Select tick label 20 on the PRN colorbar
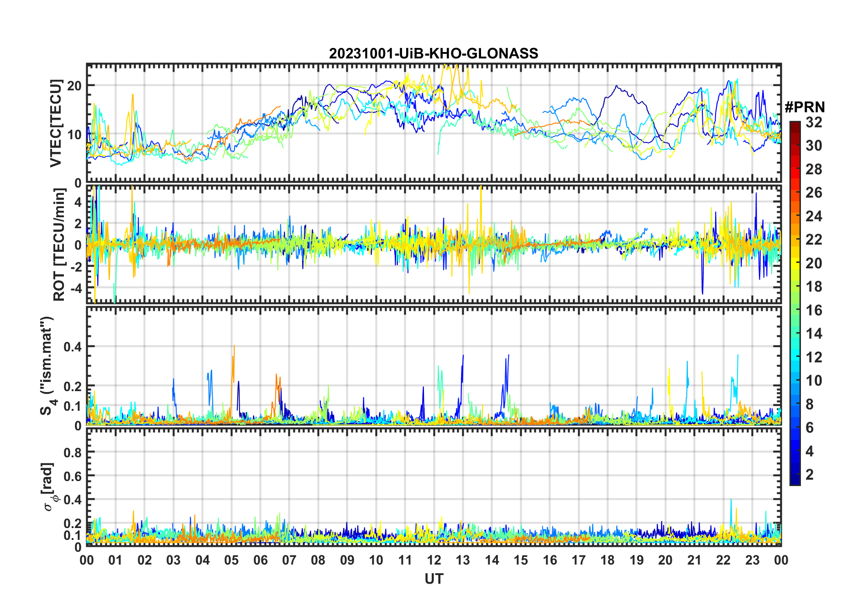Image resolution: width=868 pixels, height=607 pixels. 814,263
